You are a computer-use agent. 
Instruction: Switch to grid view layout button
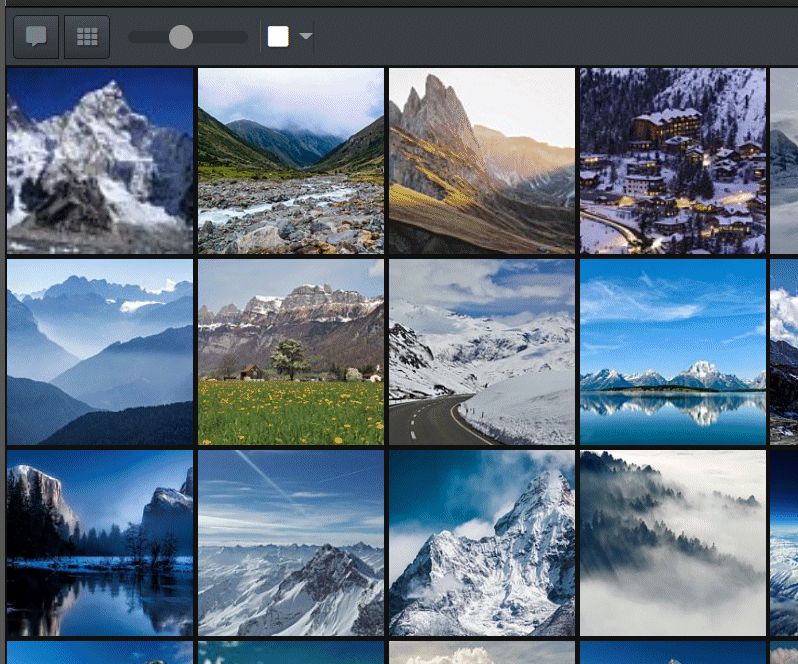(87, 37)
